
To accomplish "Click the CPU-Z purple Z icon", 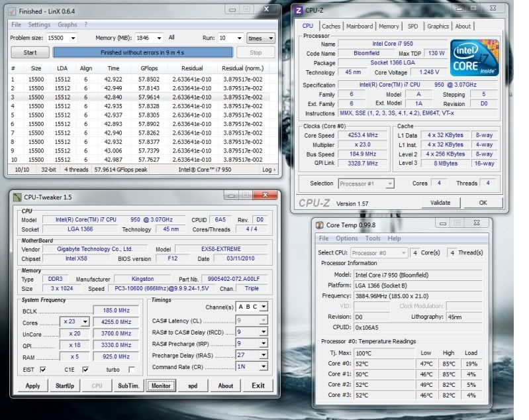I will tap(299, 11).
